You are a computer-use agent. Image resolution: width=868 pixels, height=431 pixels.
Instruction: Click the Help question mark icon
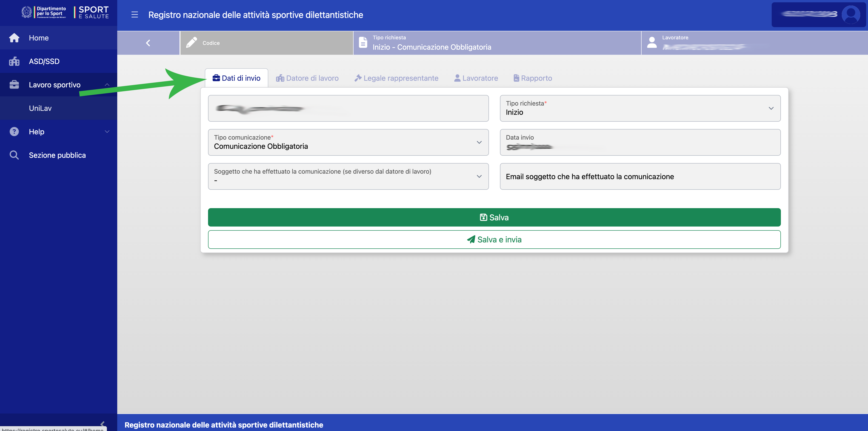click(x=14, y=132)
